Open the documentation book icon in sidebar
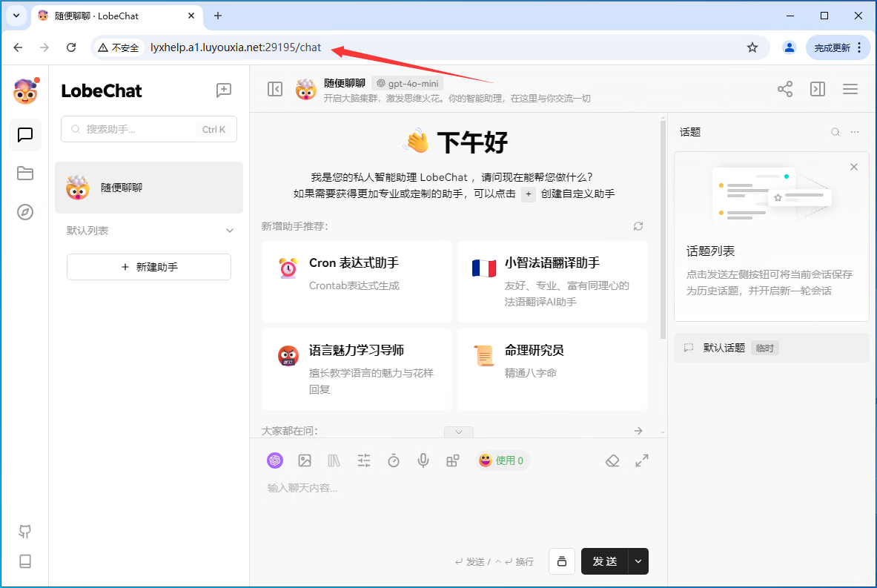 [25, 561]
